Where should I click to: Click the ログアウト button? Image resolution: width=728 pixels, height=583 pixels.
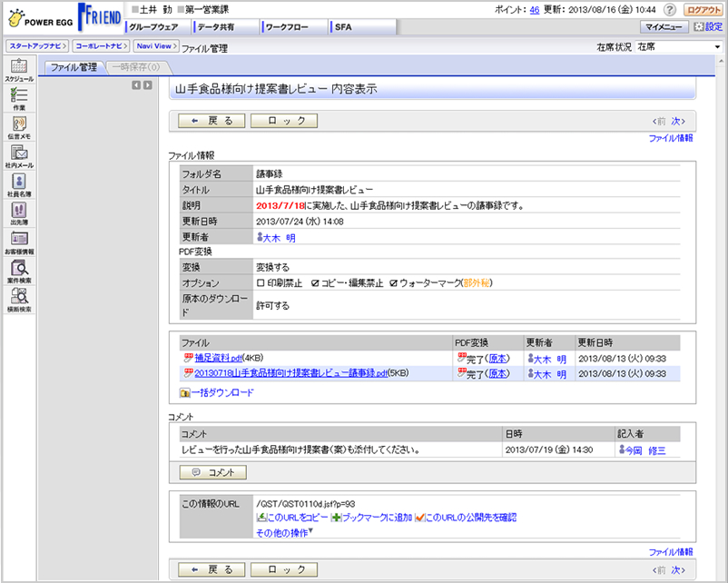(x=703, y=10)
